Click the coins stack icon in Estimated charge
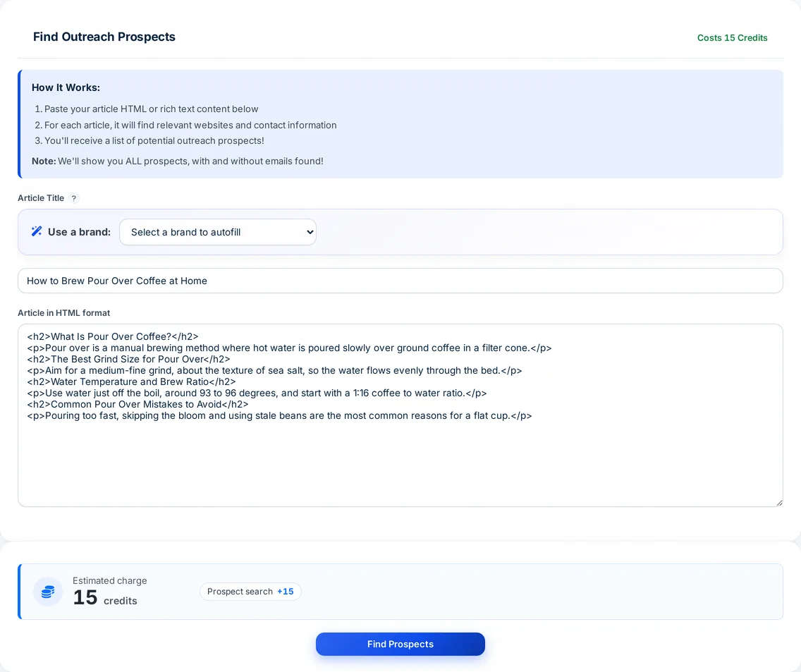 click(48, 592)
